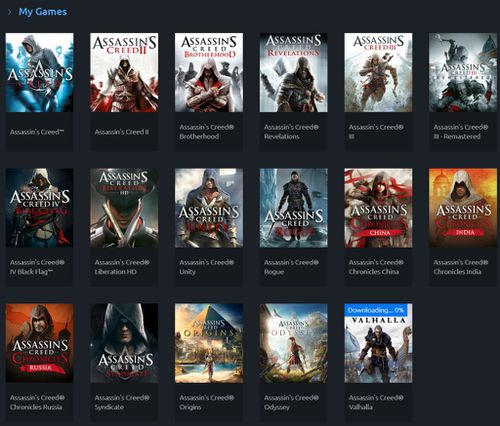The width and height of the screenshot is (500, 426).
Task: Select Chronicles Russia cover art
Action: (39, 343)
